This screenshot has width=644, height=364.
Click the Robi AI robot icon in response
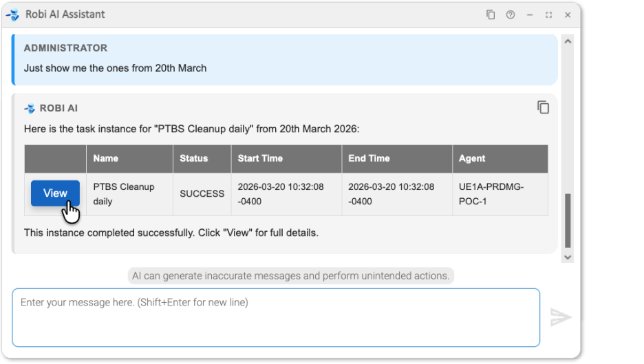click(30, 108)
